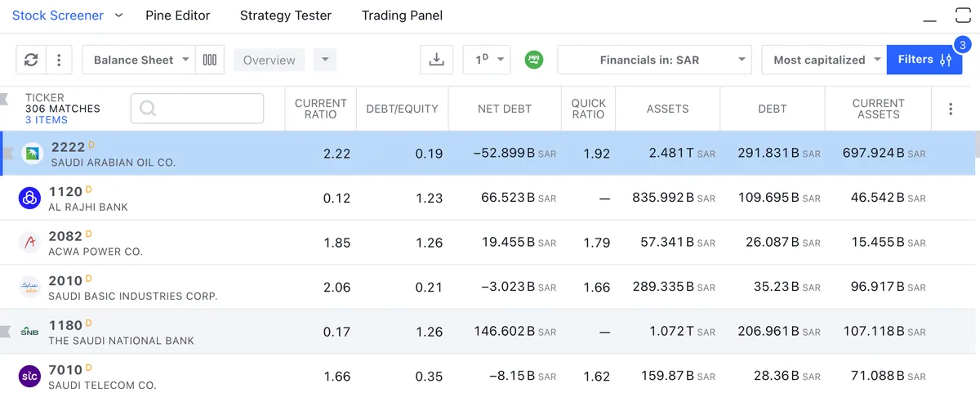Toggle flag on 2222 row
980x397 pixels.
click(9, 153)
